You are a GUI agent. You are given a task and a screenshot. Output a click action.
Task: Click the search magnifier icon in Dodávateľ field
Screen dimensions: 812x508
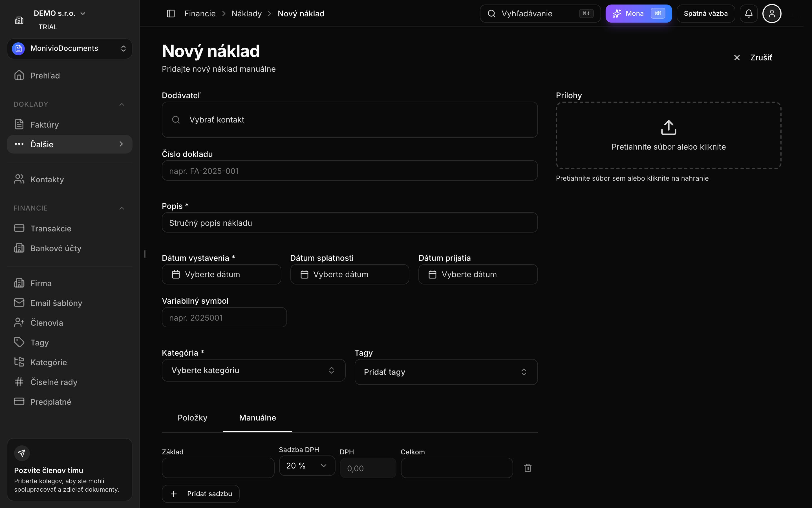click(176, 120)
